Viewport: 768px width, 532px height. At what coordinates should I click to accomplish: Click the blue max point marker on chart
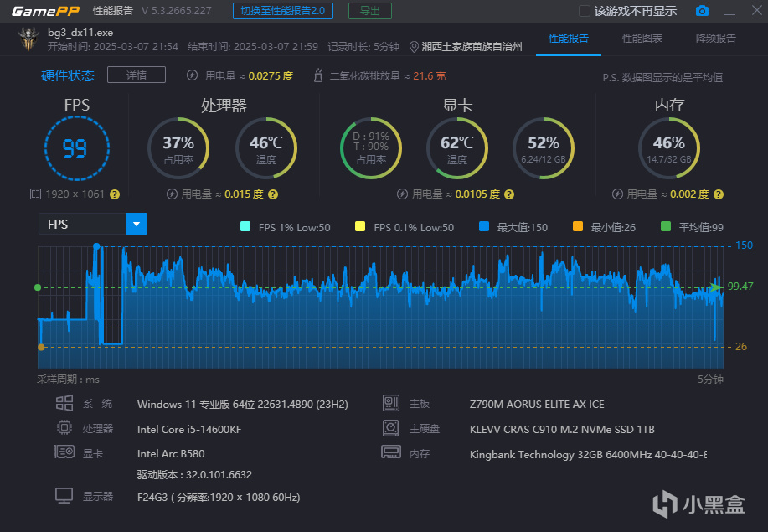point(96,246)
